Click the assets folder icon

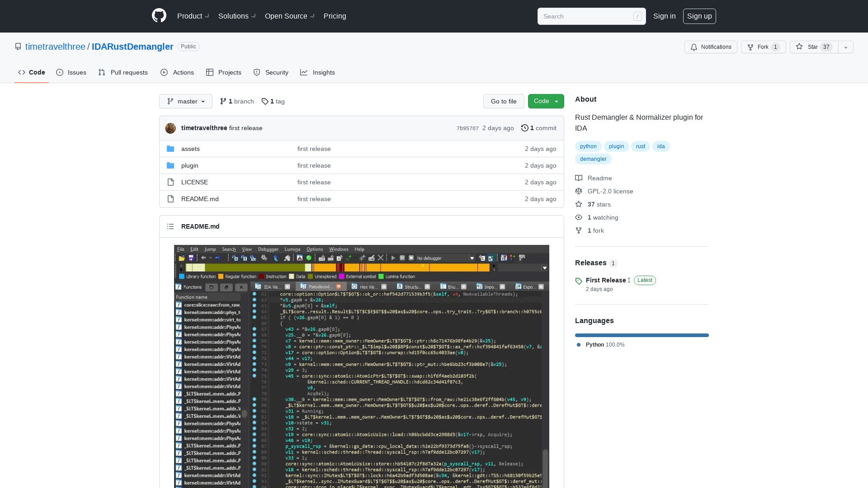(170, 149)
